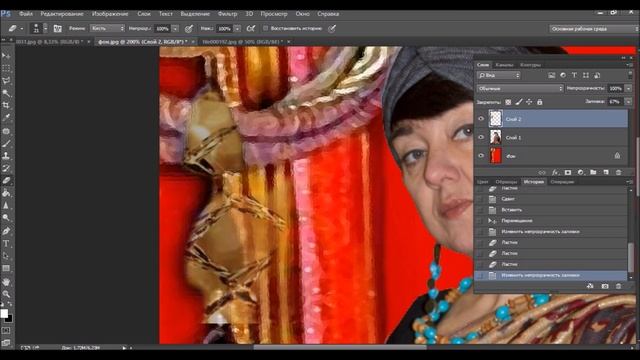640x360 pixels.
Task: Toggle layer filtering switch
Action: pyautogui.click(x=630, y=75)
